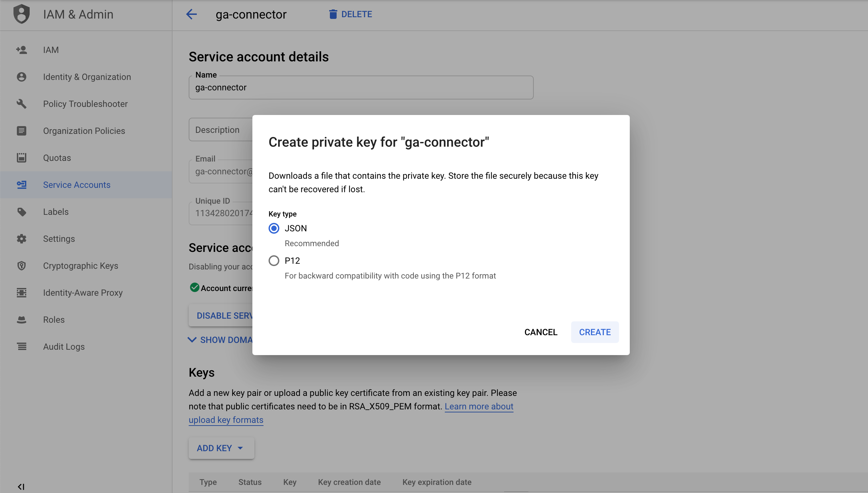This screenshot has width=868, height=493.
Task: Click the Audit Logs icon
Action: click(x=22, y=346)
